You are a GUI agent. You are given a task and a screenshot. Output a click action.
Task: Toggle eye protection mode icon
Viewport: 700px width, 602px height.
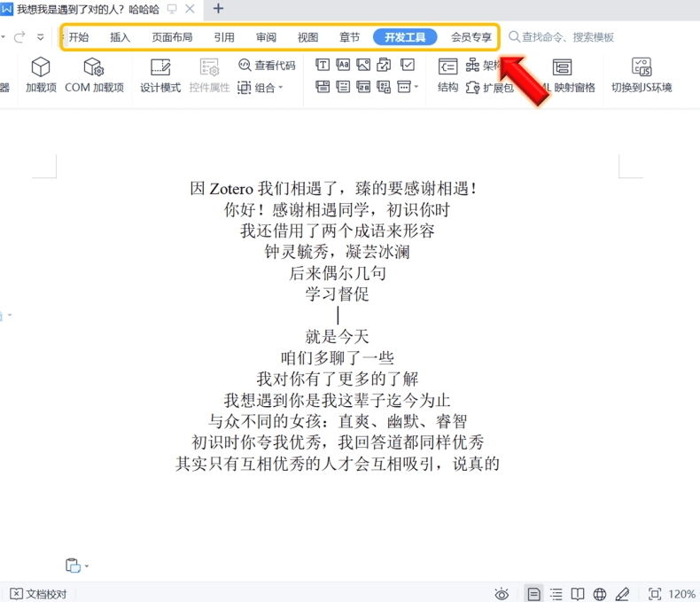(502, 594)
